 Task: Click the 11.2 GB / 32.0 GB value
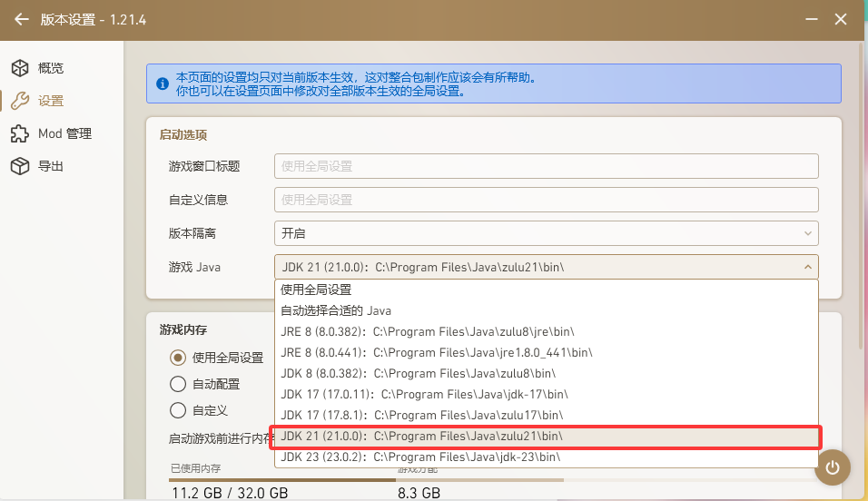[230, 493]
